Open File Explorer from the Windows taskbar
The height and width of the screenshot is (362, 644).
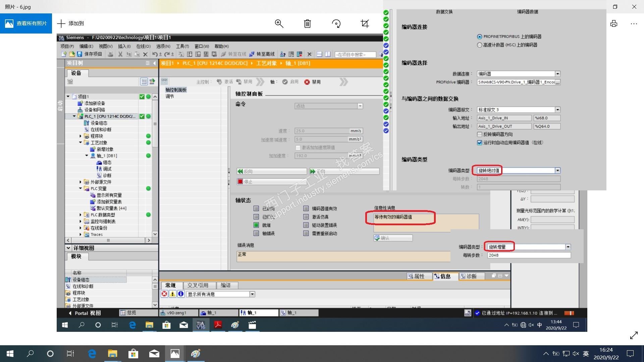click(112, 354)
